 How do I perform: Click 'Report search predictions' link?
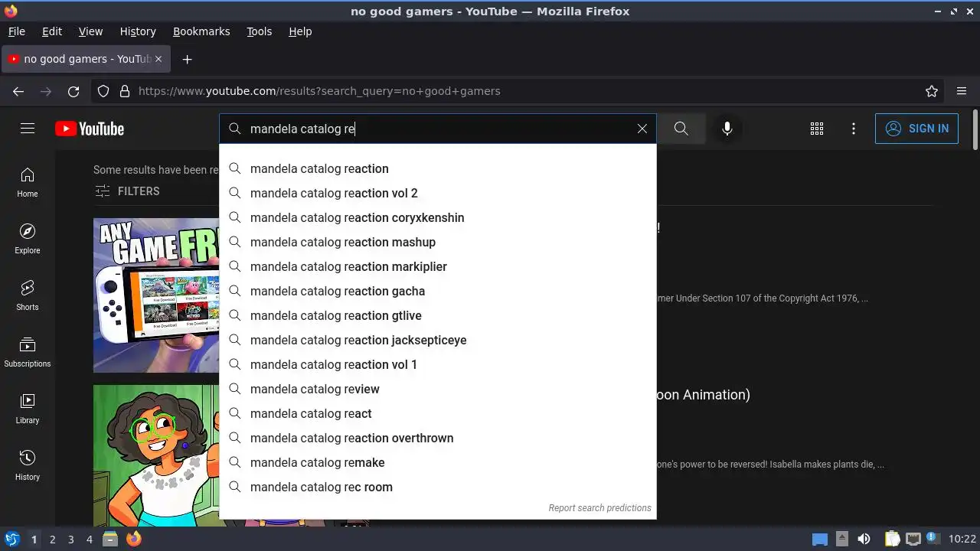tap(599, 508)
